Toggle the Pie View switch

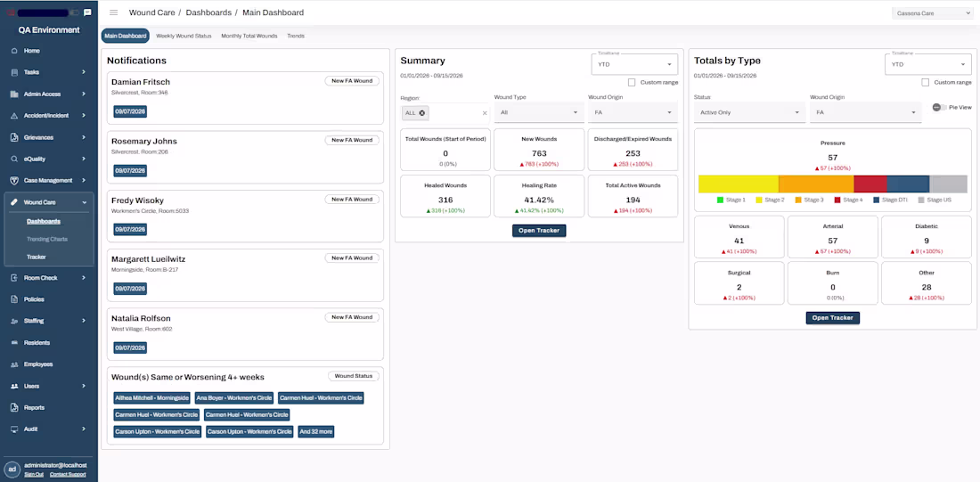[x=939, y=108]
